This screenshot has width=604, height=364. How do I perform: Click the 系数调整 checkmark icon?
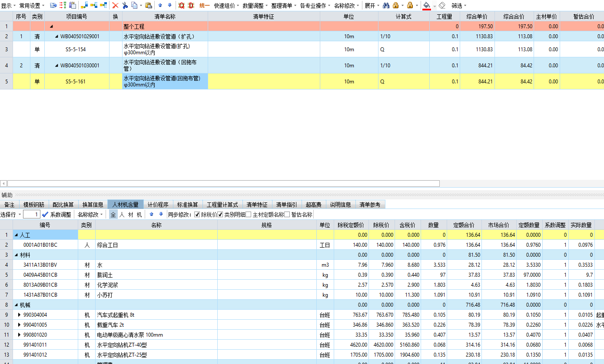click(x=46, y=214)
